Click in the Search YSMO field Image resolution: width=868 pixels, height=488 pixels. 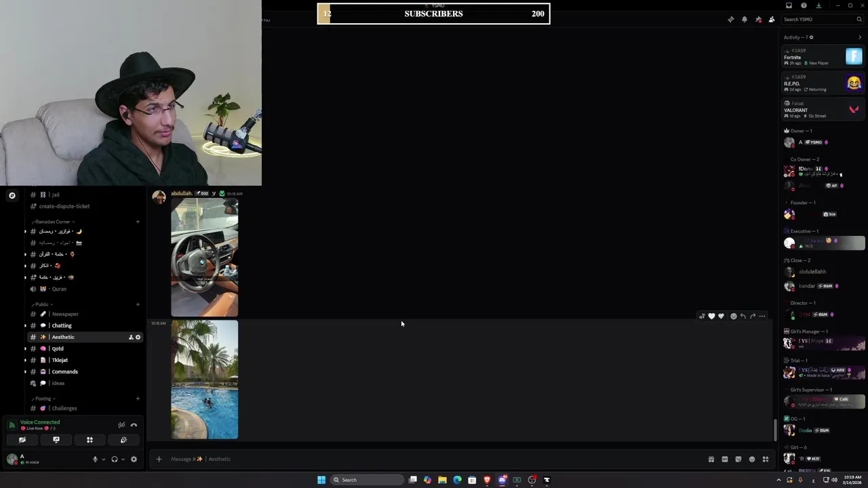822,20
